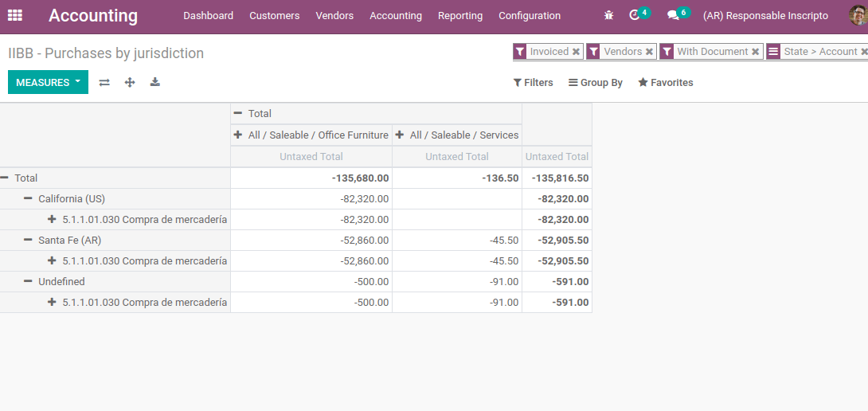Viewport: 868px width, 411px height.
Task: Download the pivot table as xlsx
Action: pos(155,82)
